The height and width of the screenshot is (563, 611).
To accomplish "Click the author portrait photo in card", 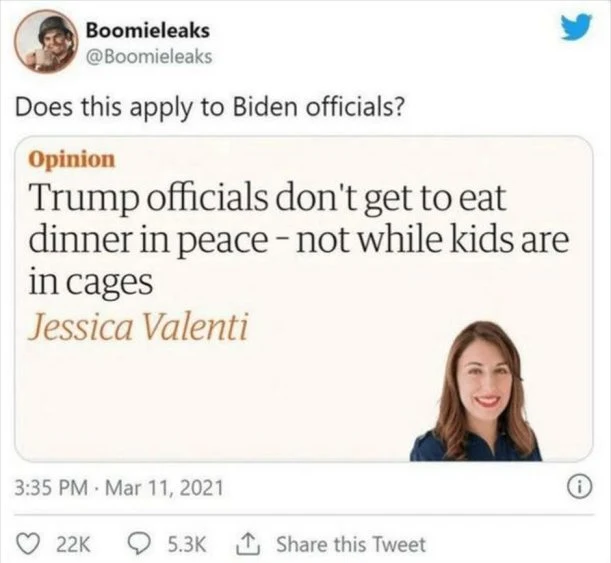I will [x=476, y=391].
